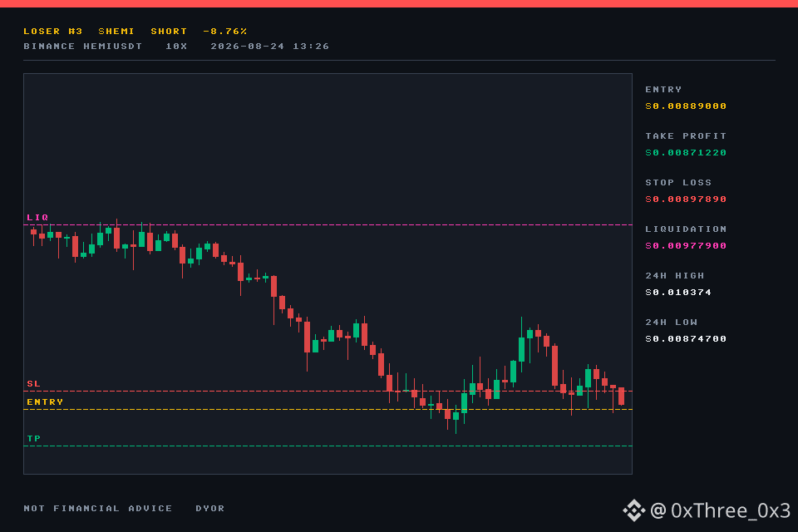Click the SHORT position label

(x=169, y=31)
